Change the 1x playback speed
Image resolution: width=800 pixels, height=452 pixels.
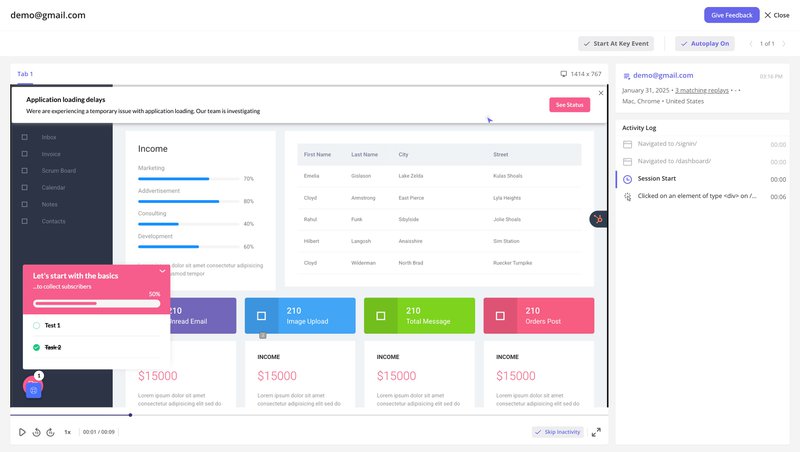tap(68, 432)
